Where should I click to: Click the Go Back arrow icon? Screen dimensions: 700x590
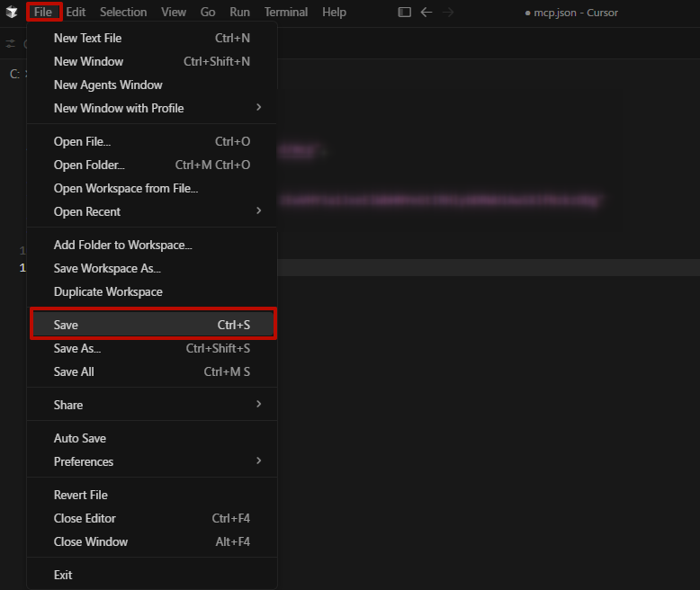click(426, 13)
